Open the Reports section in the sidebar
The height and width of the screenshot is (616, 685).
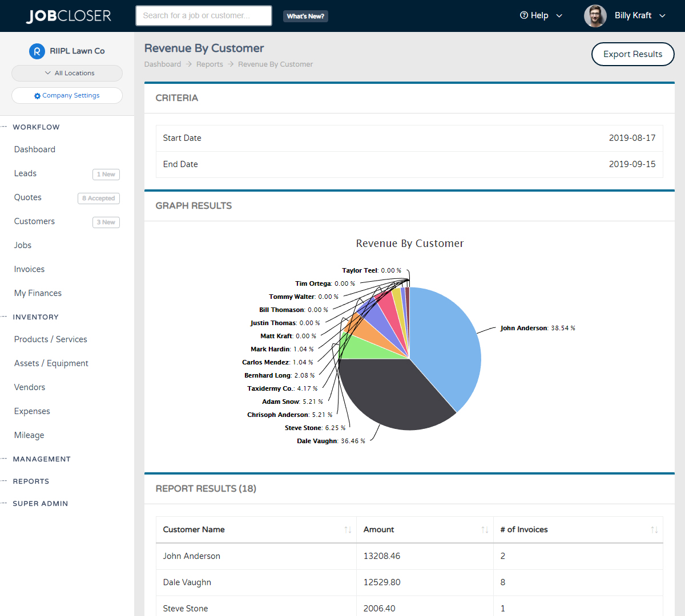[x=31, y=481]
